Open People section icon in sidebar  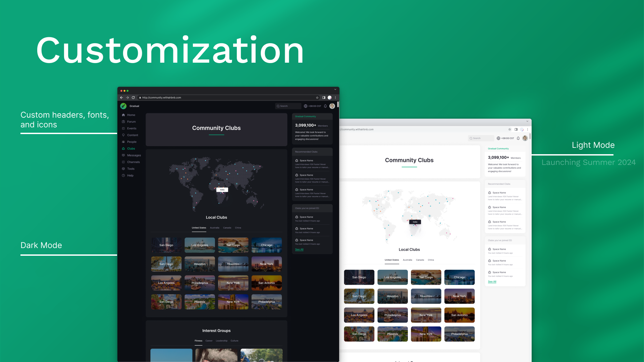pos(123,142)
